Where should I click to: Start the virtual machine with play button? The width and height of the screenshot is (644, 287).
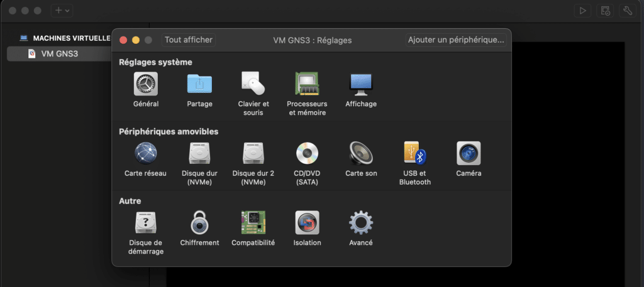point(582,11)
